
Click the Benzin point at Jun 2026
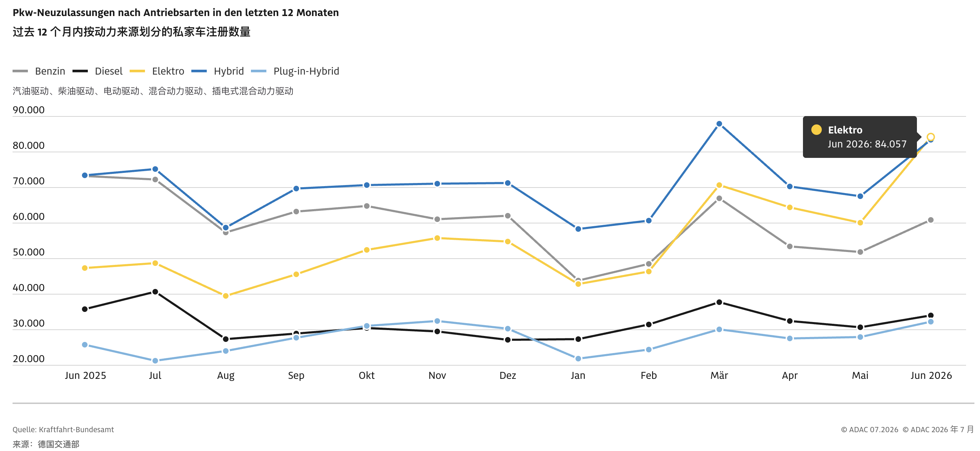pos(931,220)
